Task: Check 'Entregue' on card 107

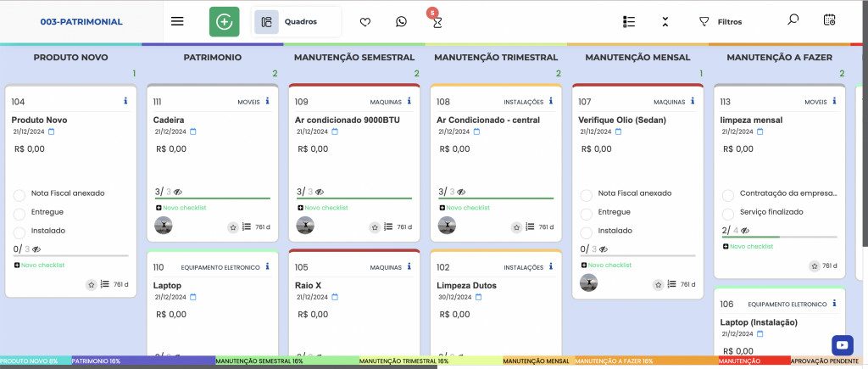Action: (x=586, y=212)
